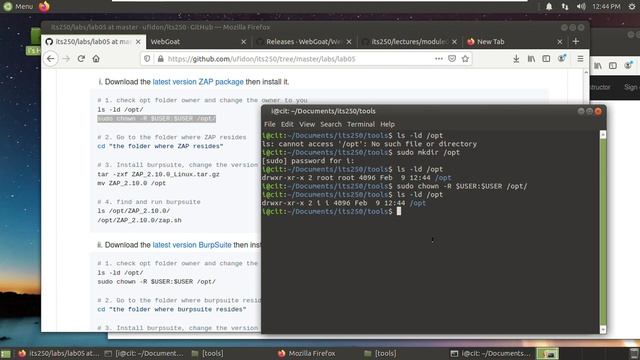Toggle the Firefox sidebar view
640x360 pixels.
tap(546, 59)
